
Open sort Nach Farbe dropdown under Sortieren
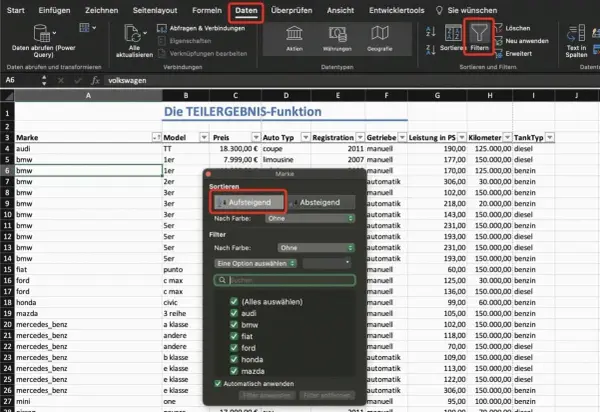tap(310, 218)
